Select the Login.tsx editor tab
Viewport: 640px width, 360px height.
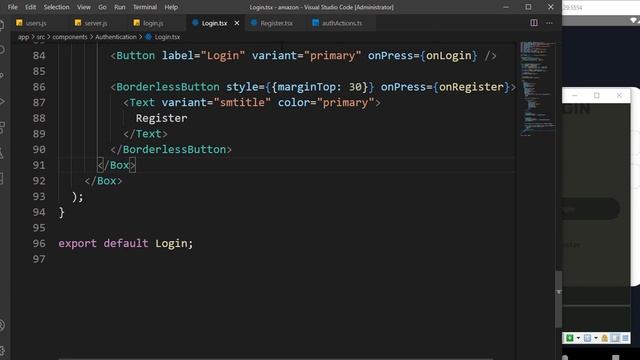pyautogui.click(x=214, y=23)
